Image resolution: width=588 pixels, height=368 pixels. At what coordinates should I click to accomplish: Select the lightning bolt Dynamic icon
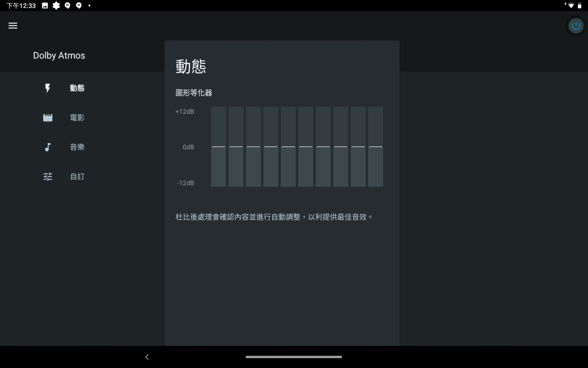(48, 88)
